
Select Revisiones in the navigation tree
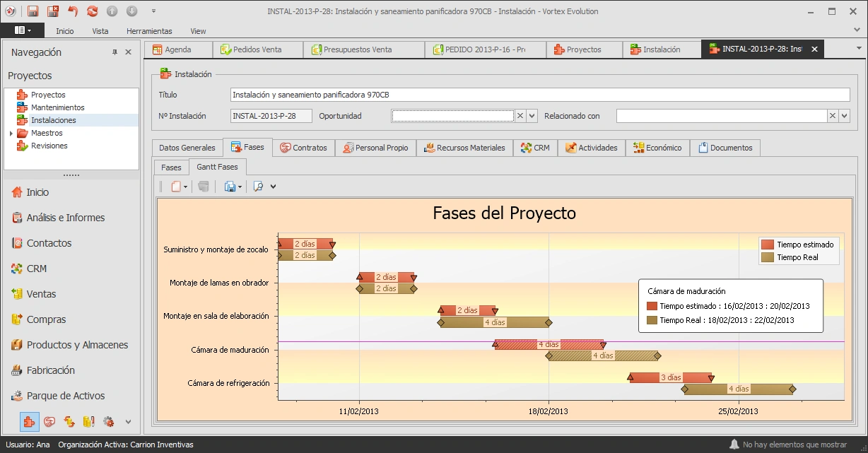pyautogui.click(x=49, y=146)
